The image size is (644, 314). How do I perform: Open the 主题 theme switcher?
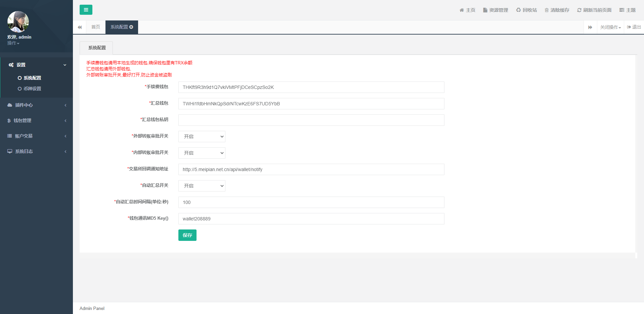tap(628, 10)
